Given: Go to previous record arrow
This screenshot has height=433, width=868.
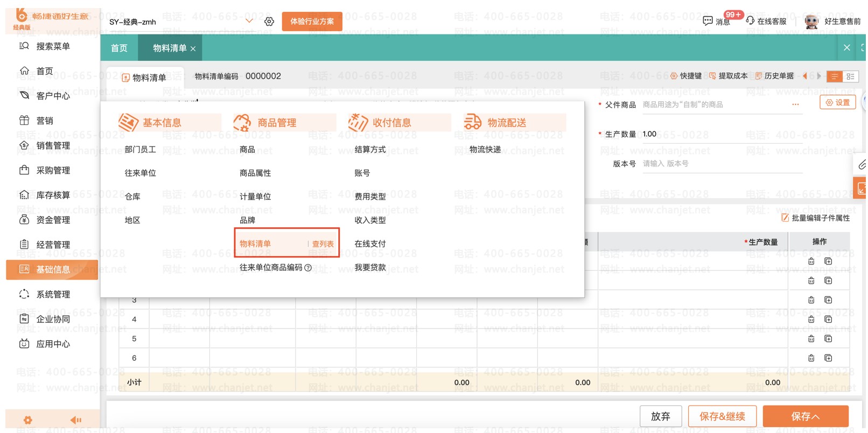Looking at the screenshot, I should [x=805, y=76].
